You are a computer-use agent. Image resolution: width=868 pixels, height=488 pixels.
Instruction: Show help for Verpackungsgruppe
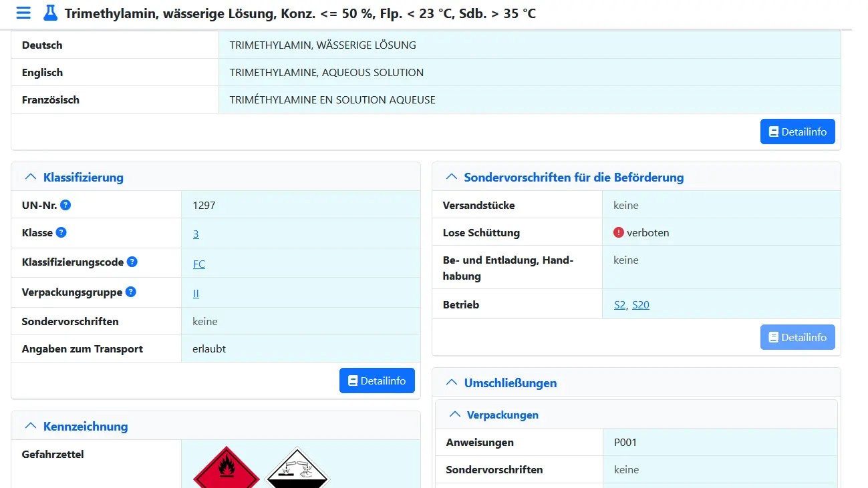point(131,292)
